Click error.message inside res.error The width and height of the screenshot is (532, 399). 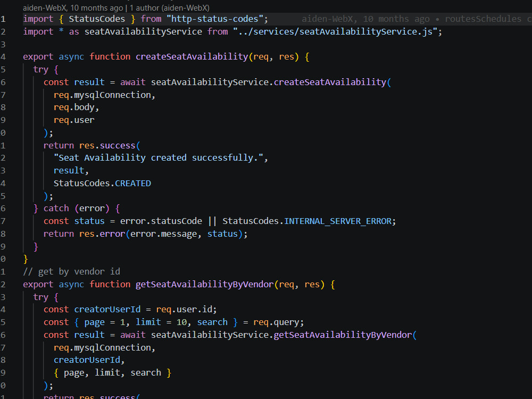(x=163, y=234)
